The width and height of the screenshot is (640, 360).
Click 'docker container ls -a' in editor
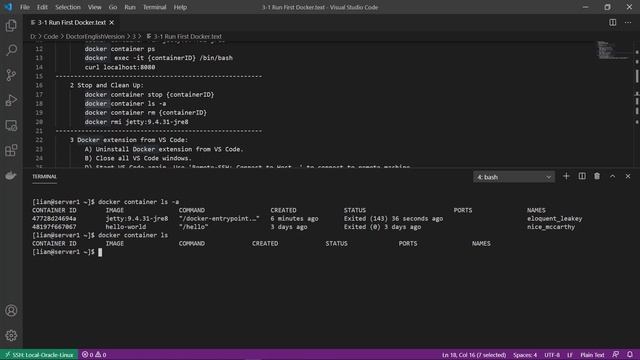(125, 104)
